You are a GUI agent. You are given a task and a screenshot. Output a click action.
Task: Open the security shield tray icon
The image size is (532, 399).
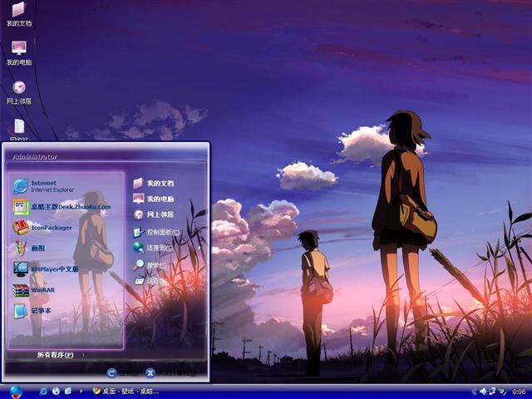click(502, 392)
